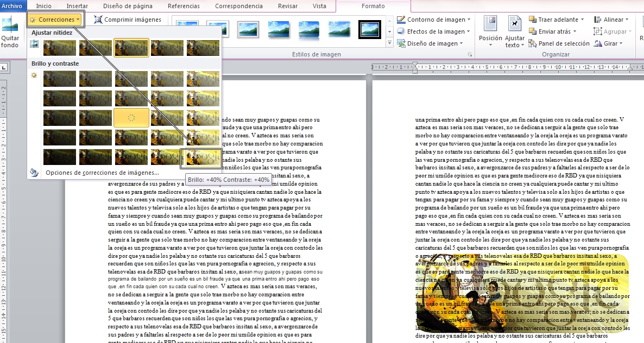The height and width of the screenshot is (343, 644).
Task: Apply the 50% soften sharpness preset
Action: point(60,48)
